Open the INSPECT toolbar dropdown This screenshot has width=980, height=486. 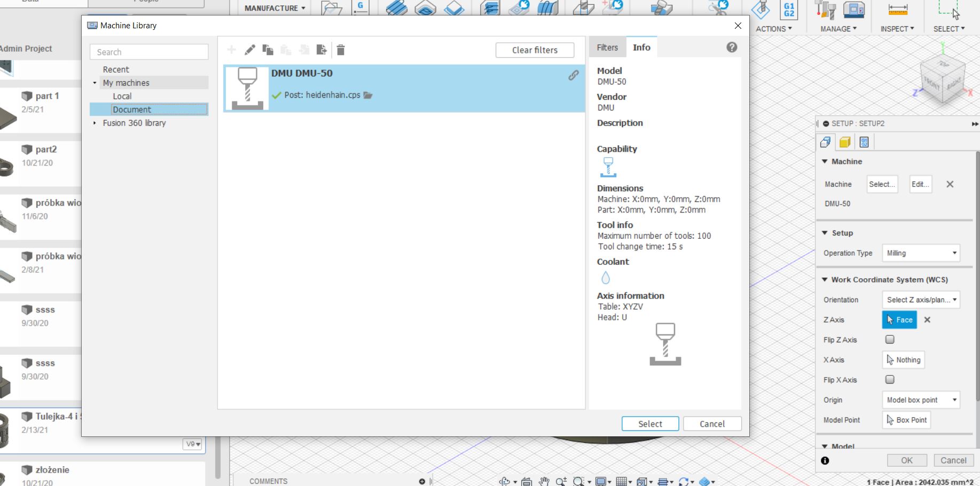point(897,29)
